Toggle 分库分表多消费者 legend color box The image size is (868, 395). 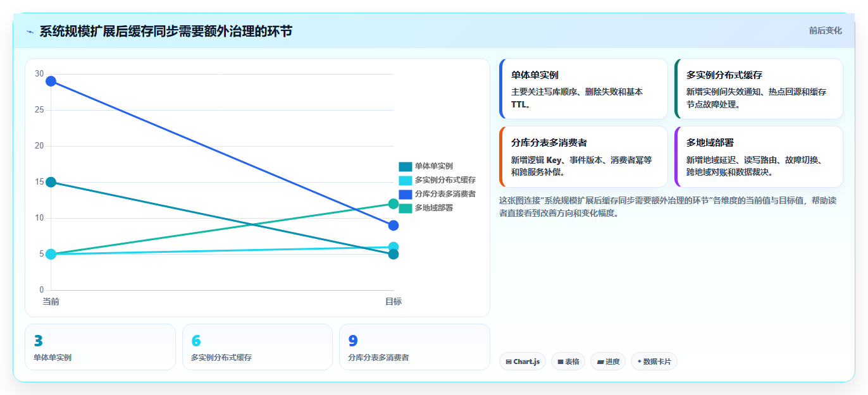405,194
